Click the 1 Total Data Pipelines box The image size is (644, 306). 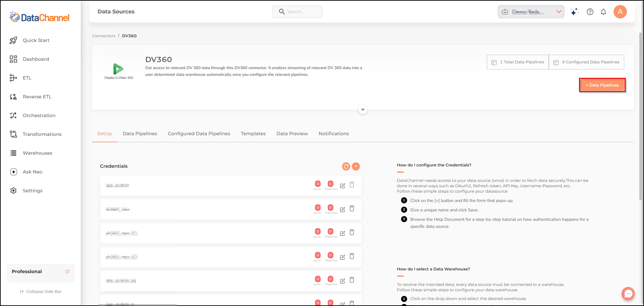[518, 62]
